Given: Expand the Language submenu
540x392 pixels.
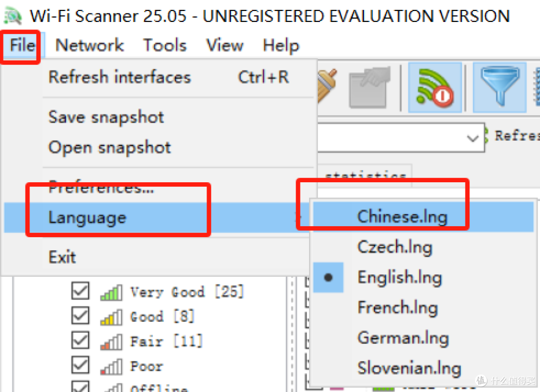Looking at the screenshot, I should [x=87, y=217].
